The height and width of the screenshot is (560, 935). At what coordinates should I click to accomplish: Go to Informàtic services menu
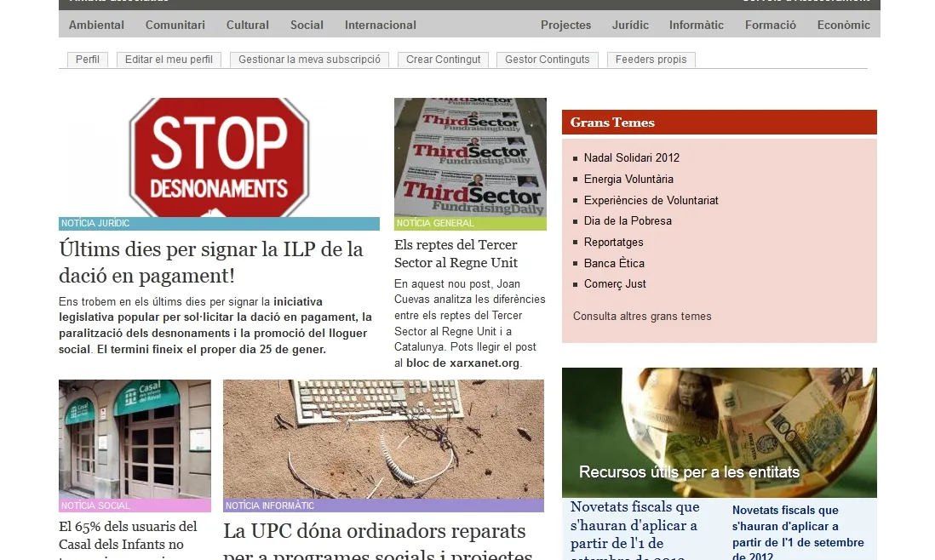(697, 25)
